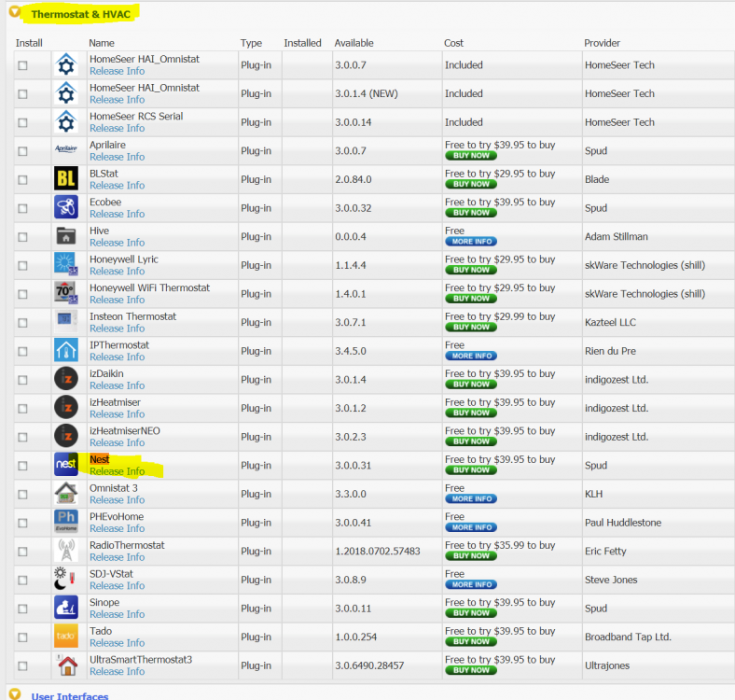Screen dimensions: 735x700
Task: Click More Info for Omnistat 3
Action: (x=470, y=499)
